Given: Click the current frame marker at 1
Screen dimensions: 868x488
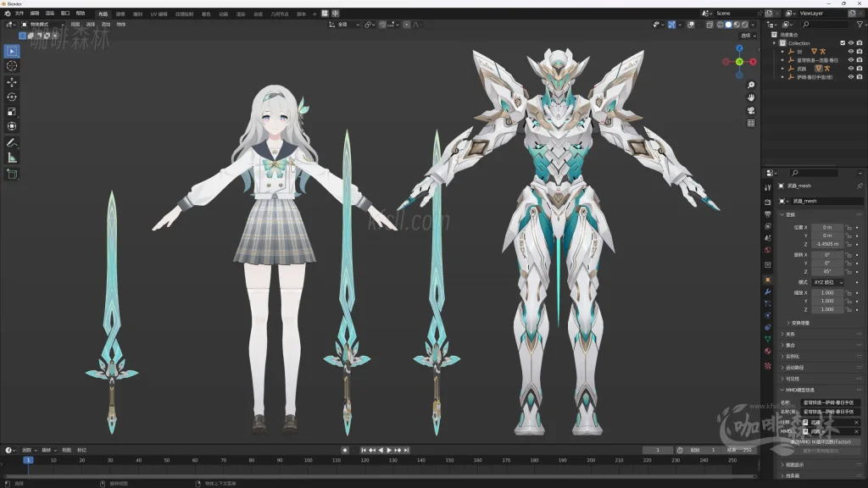Looking at the screenshot, I should point(28,460).
